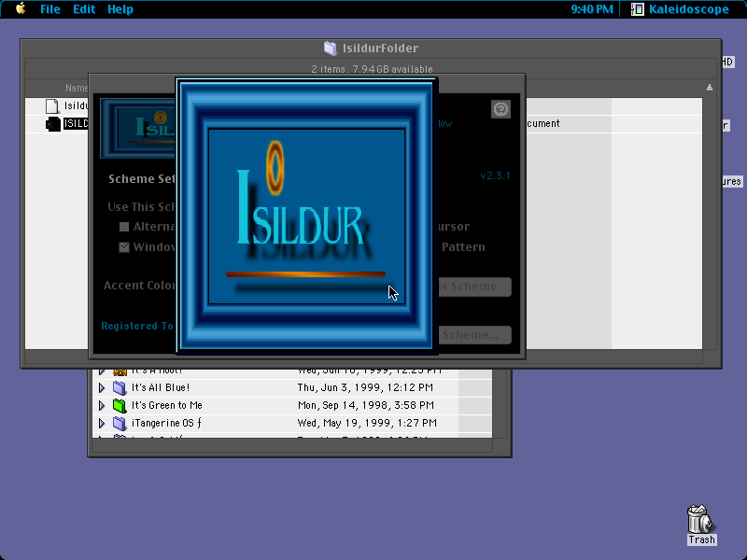Open the File menu
The width and height of the screenshot is (747, 560).
point(50,9)
